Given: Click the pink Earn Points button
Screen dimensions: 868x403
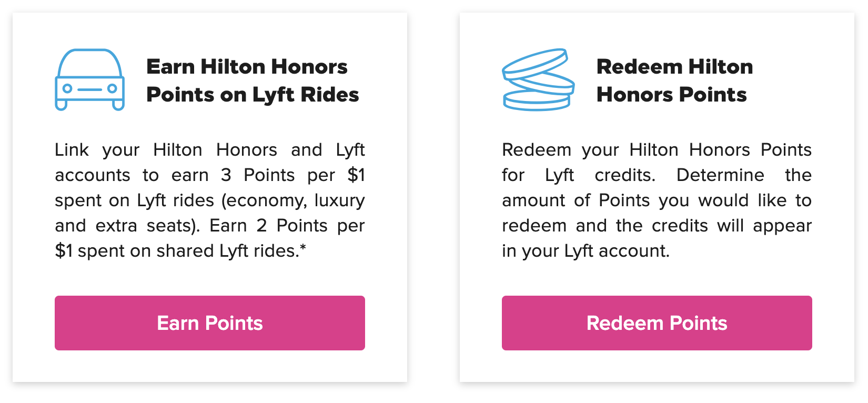Looking at the screenshot, I should 210,323.
